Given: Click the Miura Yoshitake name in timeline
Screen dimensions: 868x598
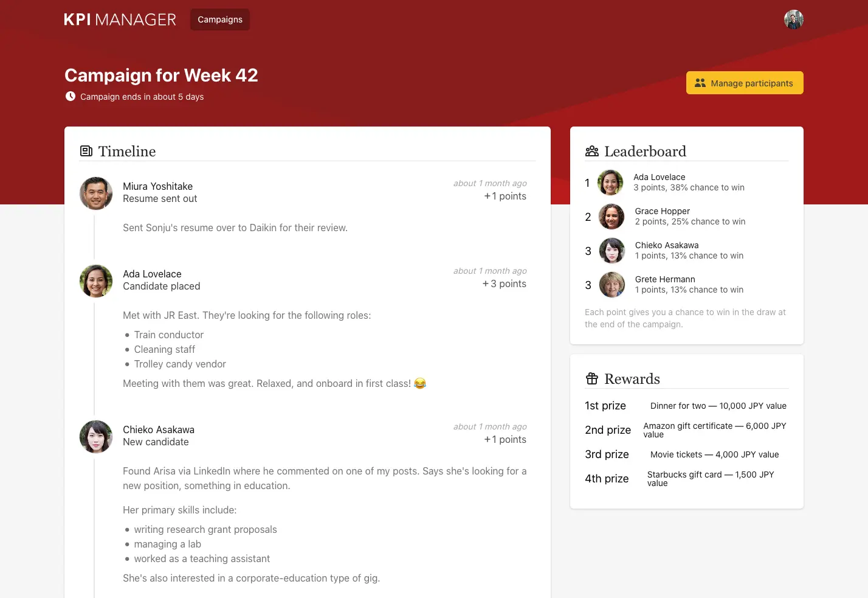Looking at the screenshot, I should 157,186.
